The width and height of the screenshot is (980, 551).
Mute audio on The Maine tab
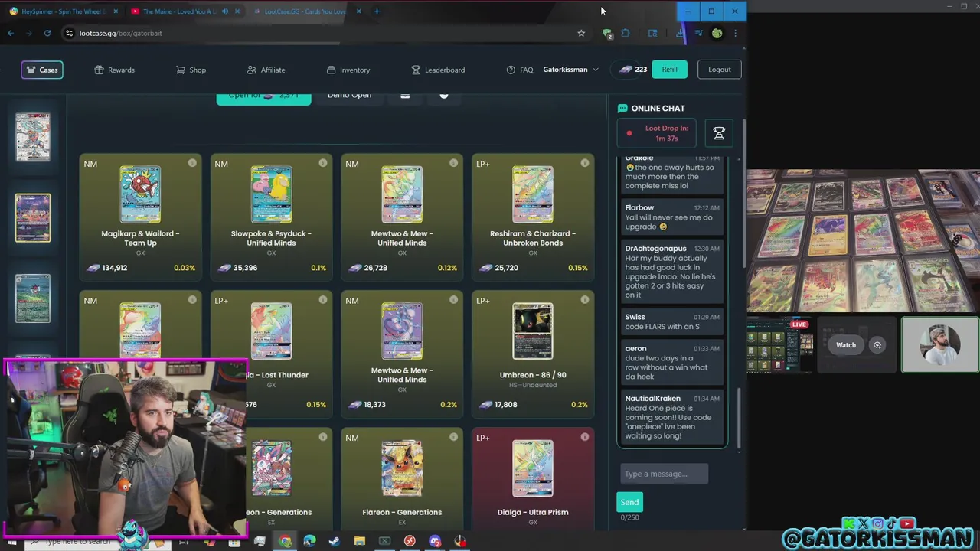(x=224, y=11)
